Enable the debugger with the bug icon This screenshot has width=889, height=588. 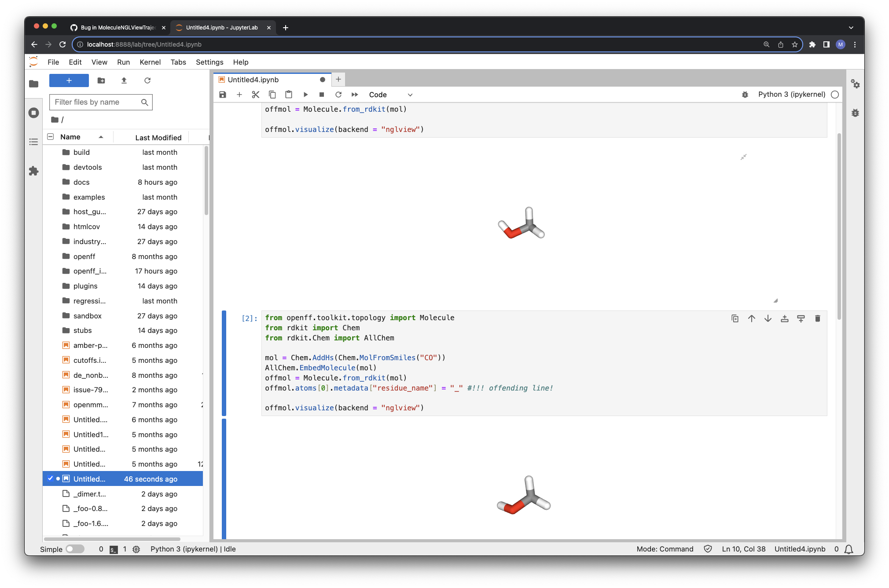pos(744,94)
